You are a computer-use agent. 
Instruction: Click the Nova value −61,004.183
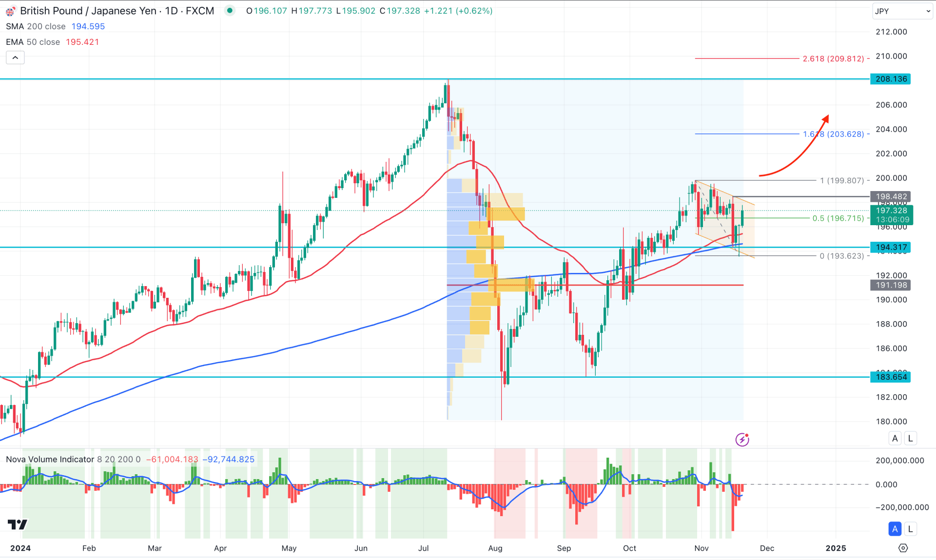click(173, 459)
